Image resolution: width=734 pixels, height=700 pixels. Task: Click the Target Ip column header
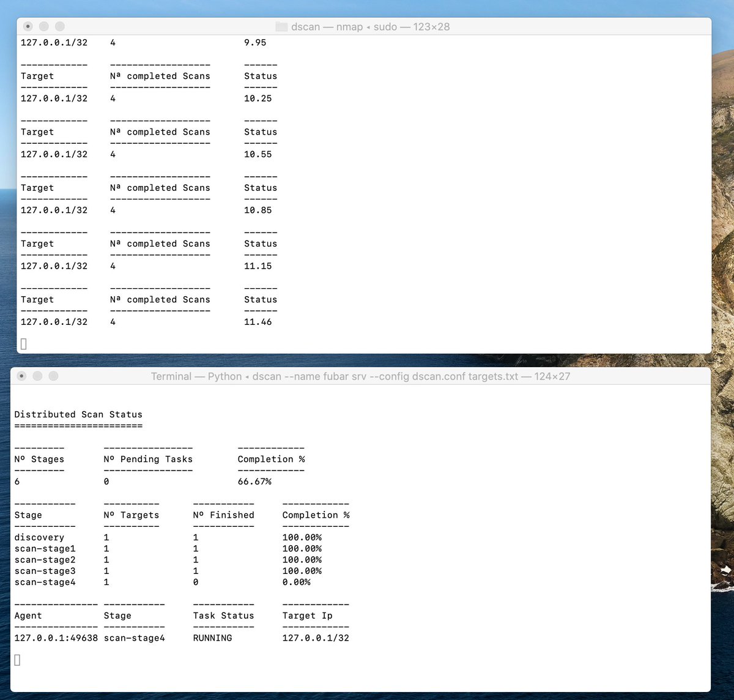point(307,616)
